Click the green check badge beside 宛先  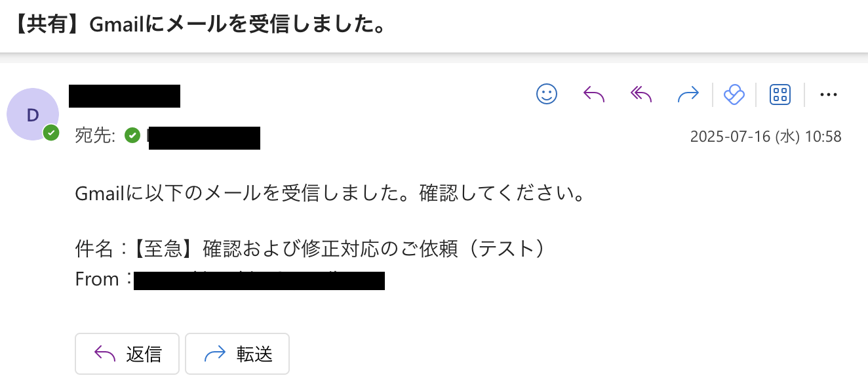pos(132,136)
